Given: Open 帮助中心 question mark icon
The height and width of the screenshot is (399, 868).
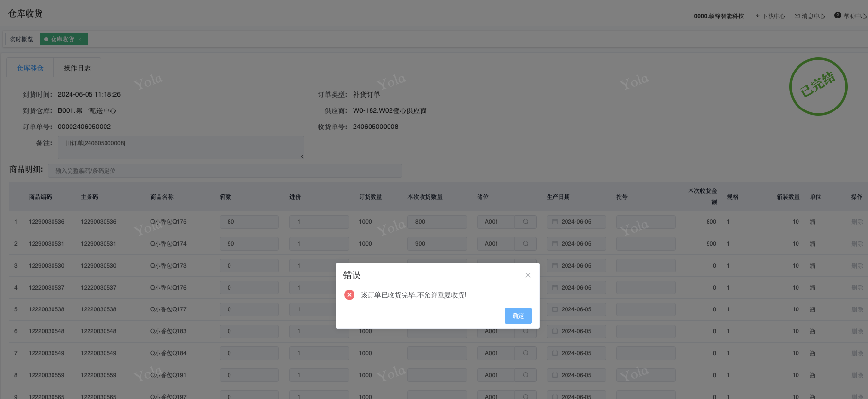Looking at the screenshot, I should [850, 16].
